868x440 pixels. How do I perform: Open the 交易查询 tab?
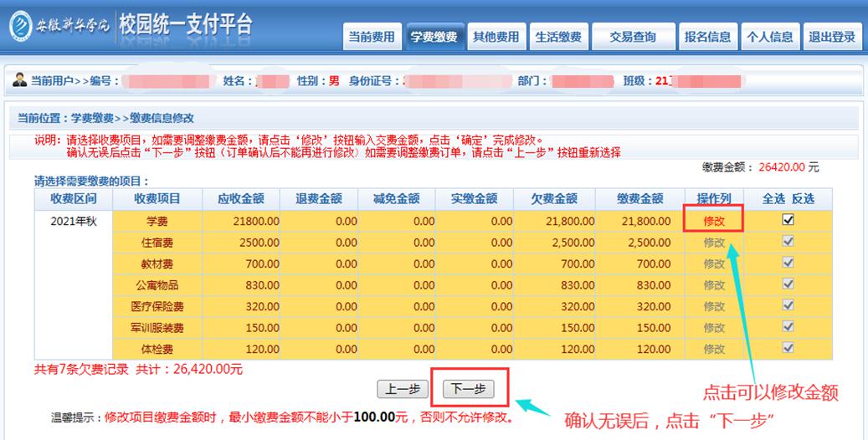click(632, 37)
